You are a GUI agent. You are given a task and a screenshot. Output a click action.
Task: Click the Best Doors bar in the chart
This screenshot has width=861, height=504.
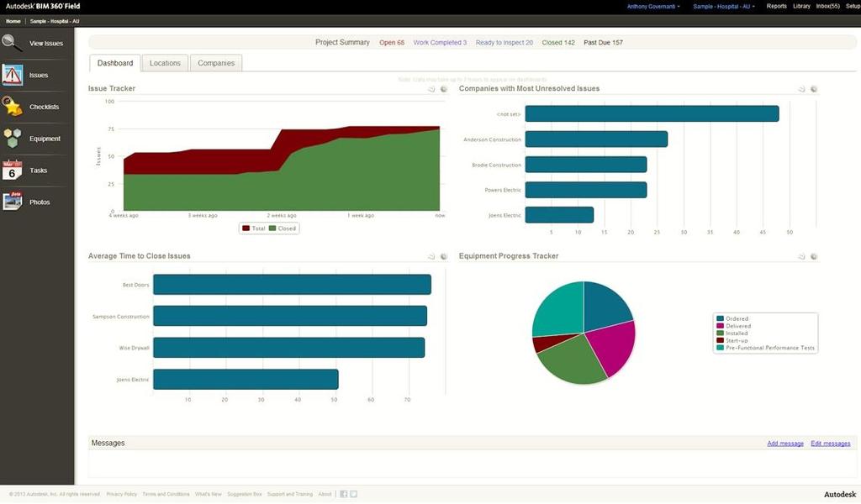click(292, 285)
